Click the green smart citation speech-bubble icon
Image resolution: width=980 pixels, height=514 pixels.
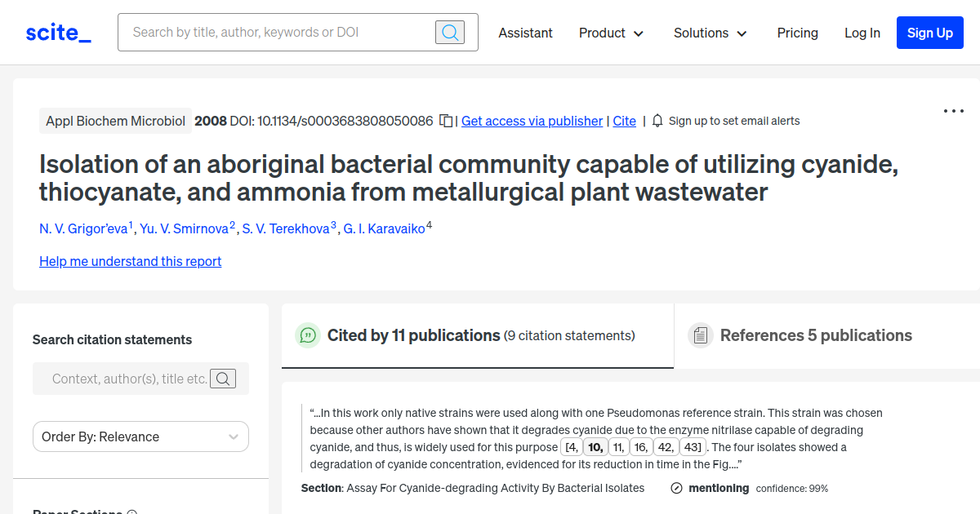pos(308,335)
